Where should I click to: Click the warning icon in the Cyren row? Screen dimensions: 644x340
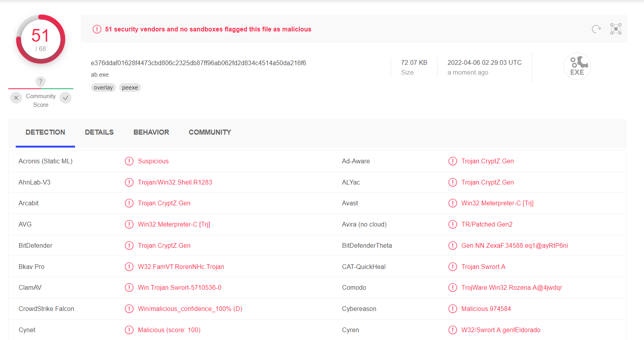pyautogui.click(x=453, y=330)
